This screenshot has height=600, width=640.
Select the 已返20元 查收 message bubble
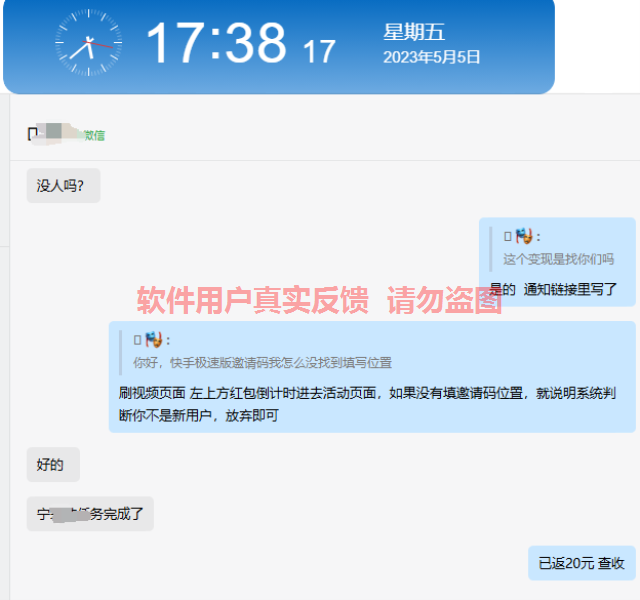pyautogui.click(x=582, y=563)
